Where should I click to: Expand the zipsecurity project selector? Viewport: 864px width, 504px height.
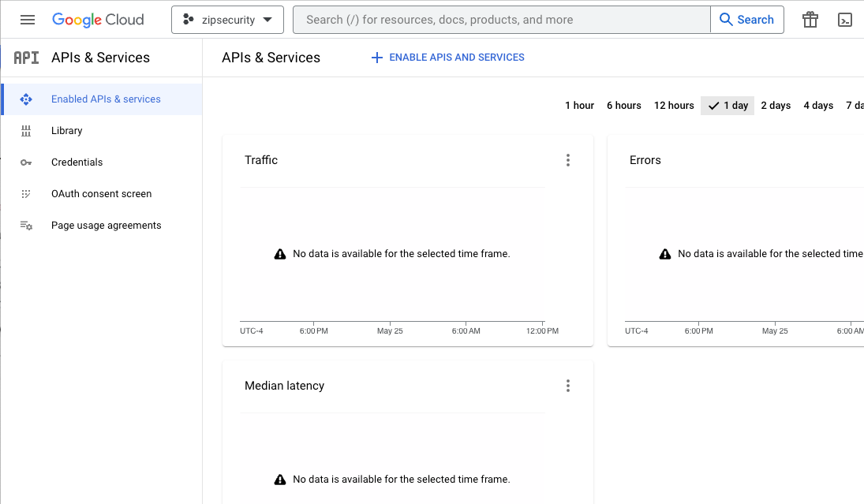227,20
